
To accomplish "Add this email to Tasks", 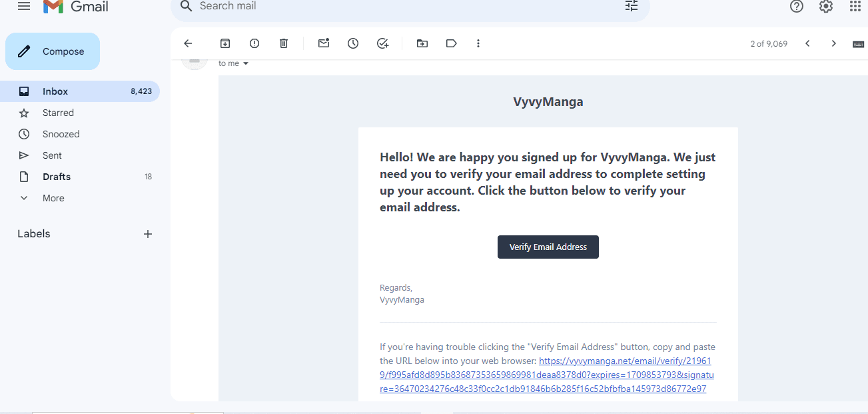I will click(382, 43).
